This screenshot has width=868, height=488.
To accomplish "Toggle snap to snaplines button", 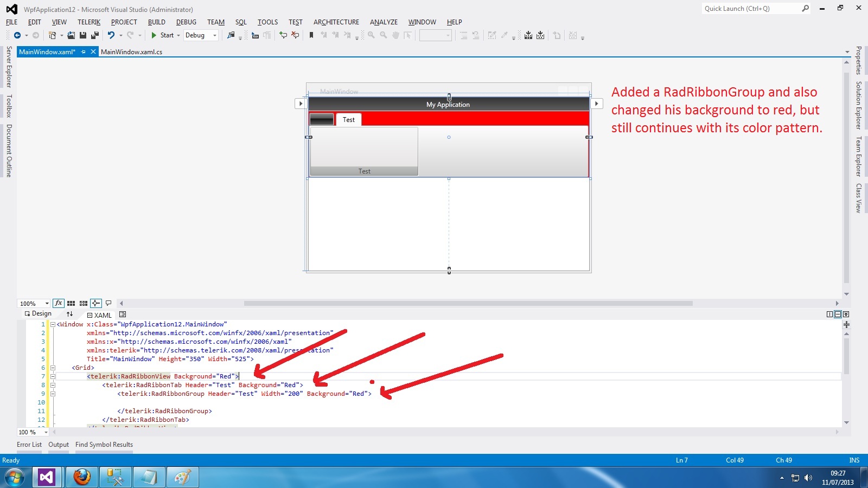I will (96, 303).
